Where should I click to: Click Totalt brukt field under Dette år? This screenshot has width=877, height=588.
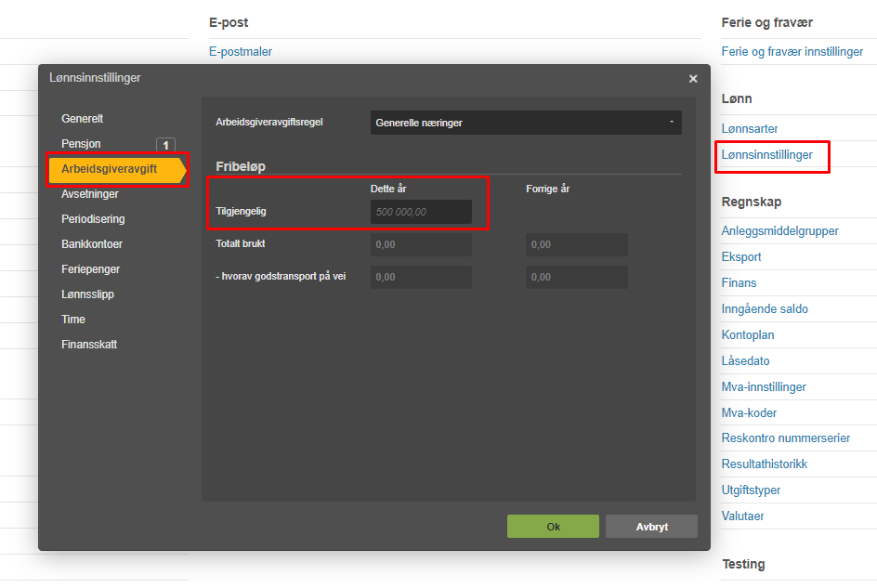click(421, 244)
